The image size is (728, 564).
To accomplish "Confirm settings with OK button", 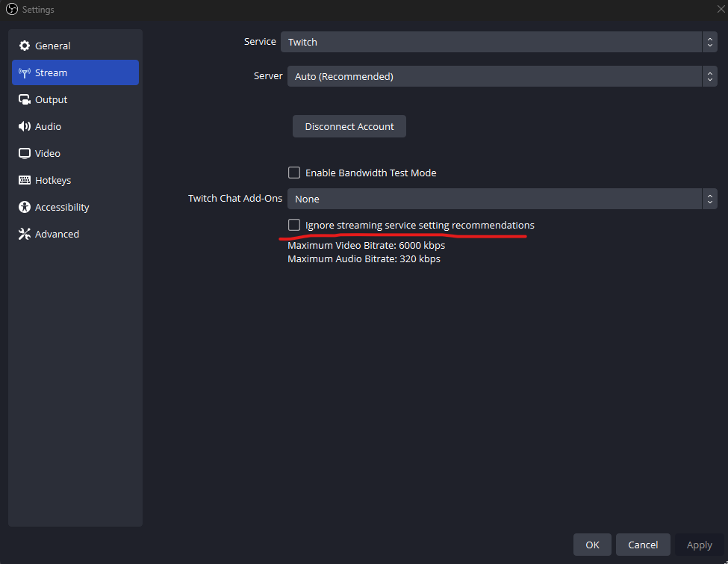I will point(592,545).
